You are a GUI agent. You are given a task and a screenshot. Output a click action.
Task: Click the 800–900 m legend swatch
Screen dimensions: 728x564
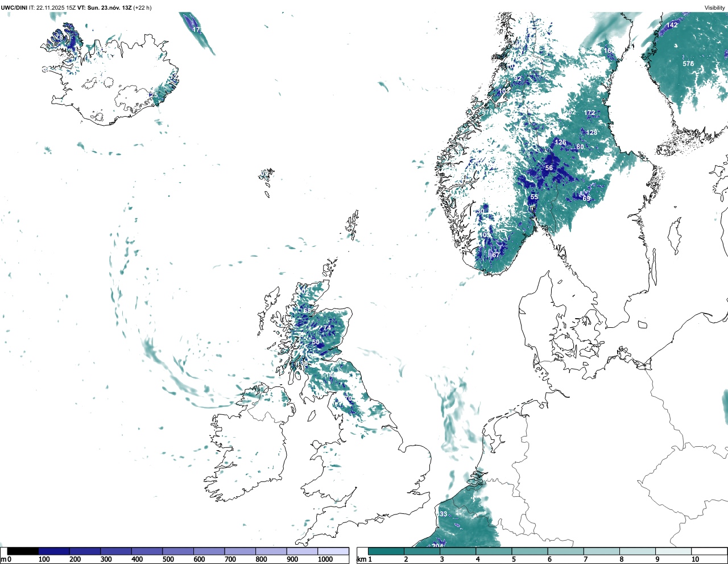tap(271, 551)
